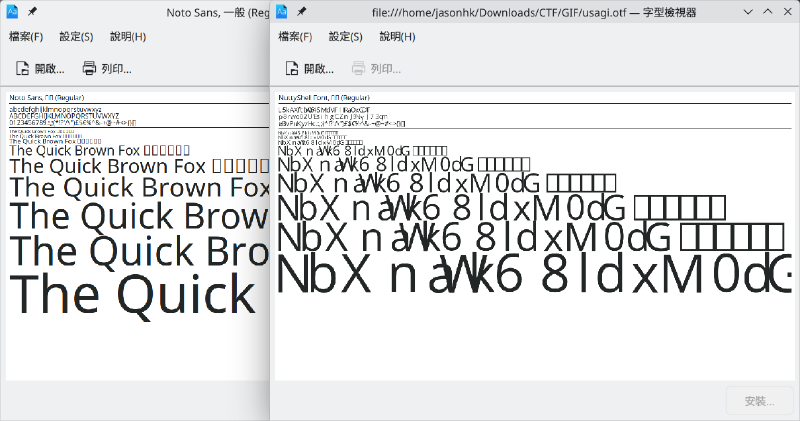Image resolution: width=800 pixels, height=421 pixels.
Task: Click Print button in Noto Sans window toolbar
Action: click(x=107, y=68)
